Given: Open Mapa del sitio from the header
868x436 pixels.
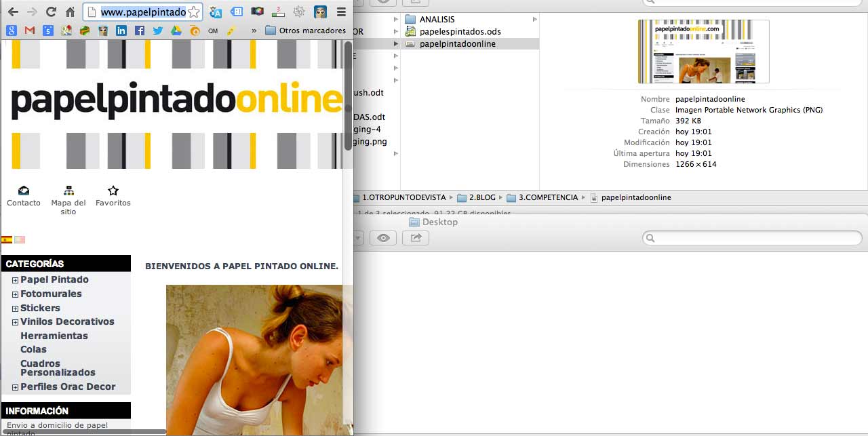Looking at the screenshot, I should pos(68,193).
